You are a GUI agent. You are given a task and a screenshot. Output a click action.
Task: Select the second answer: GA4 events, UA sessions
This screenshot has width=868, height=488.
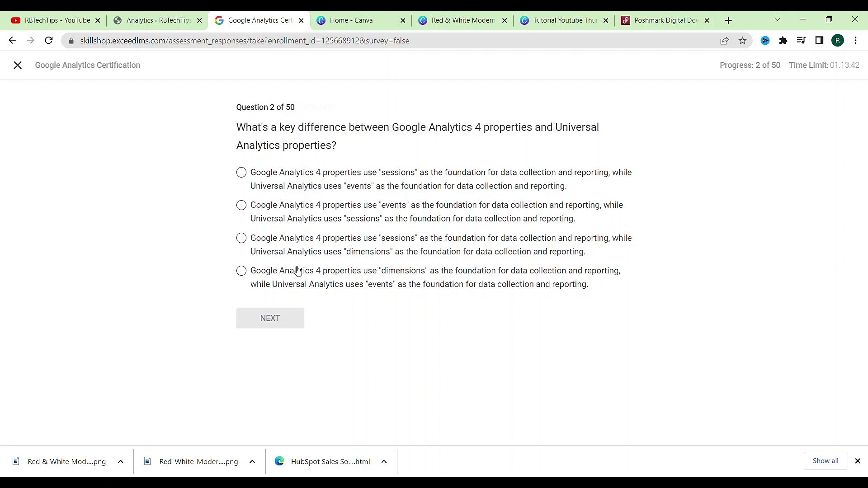click(x=241, y=205)
